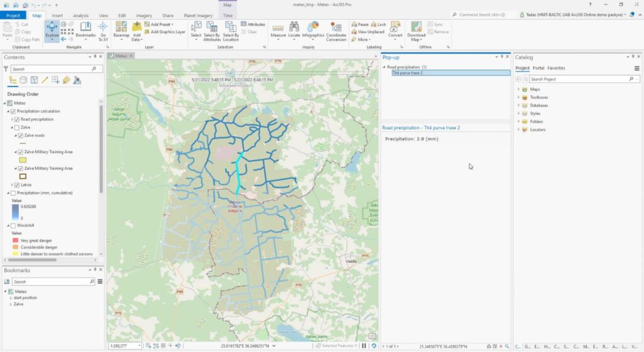Expand the Toolboxes node in Catalog
Screen dimensions: 644x352
coord(518,98)
